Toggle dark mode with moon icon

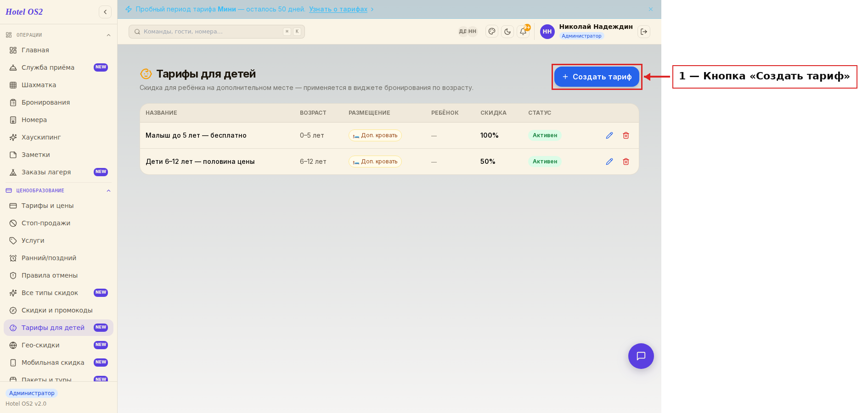coord(507,32)
